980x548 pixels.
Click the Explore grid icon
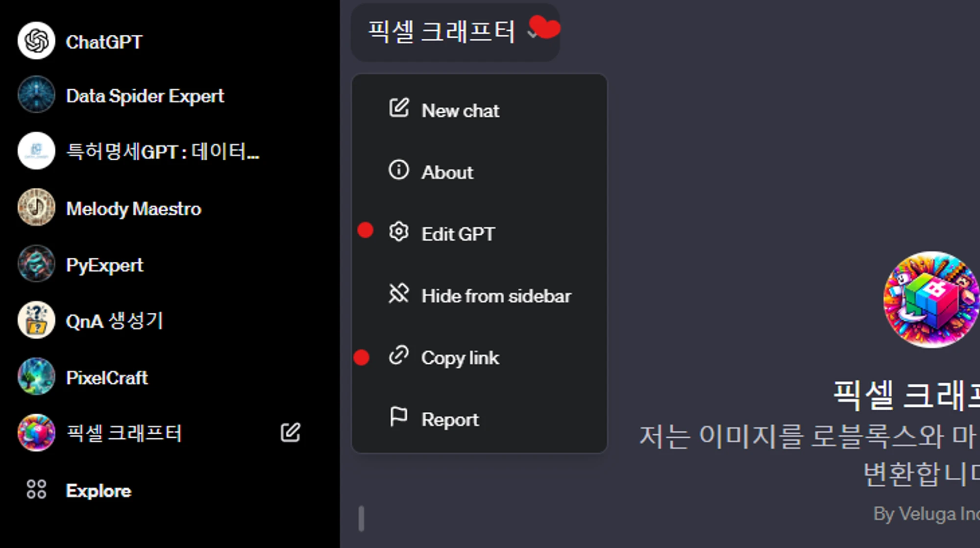pos(36,489)
